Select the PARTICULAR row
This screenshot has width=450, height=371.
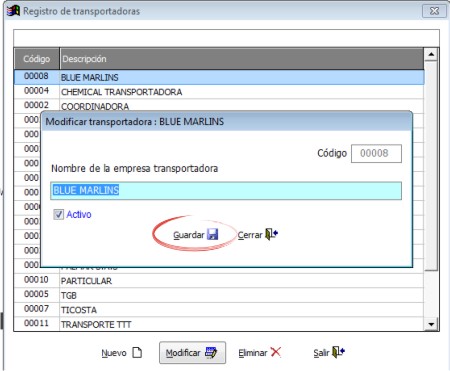click(219, 281)
